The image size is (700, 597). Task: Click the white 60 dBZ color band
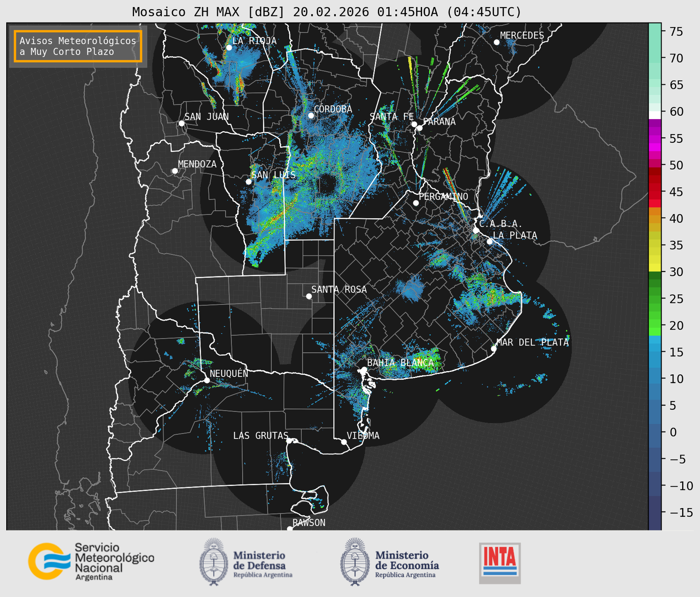[x=655, y=115]
